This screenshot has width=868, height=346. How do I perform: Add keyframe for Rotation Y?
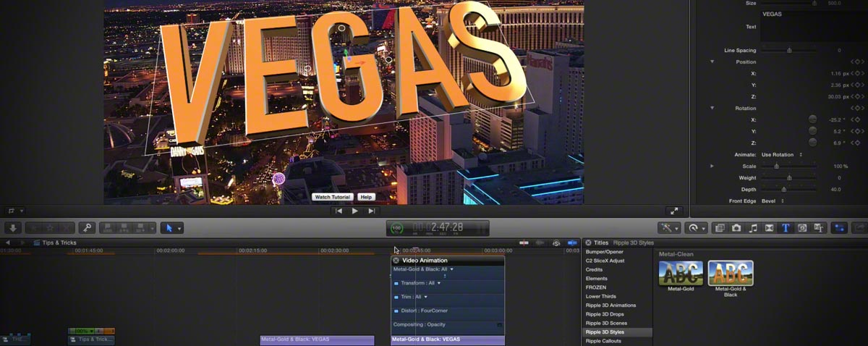[x=857, y=131]
